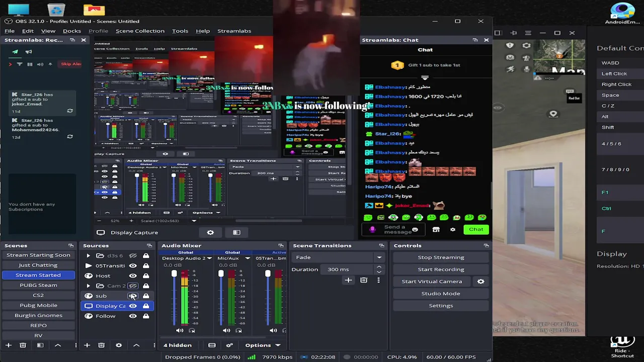The height and width of the screenshot is (362, 644).
Task: Open the store icon in Streamlabs chat
Action: [x=436, y=229]
